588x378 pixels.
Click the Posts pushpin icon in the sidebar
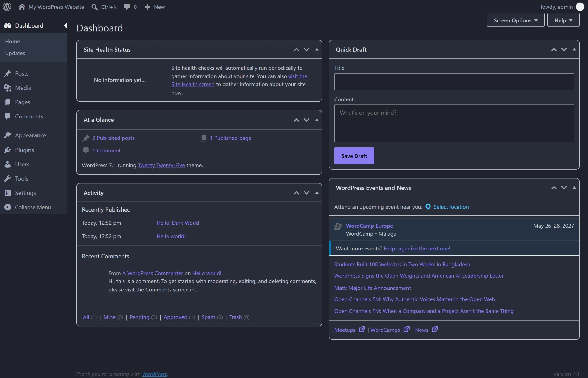8,73
